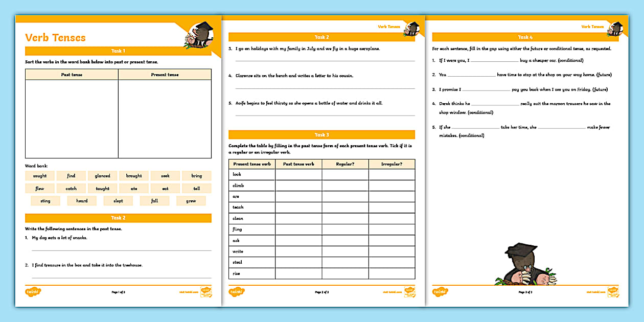Open the Task 1 header banner
This screenshot has width=644, height=322.
pyautogui.click(x=118, y=51)
